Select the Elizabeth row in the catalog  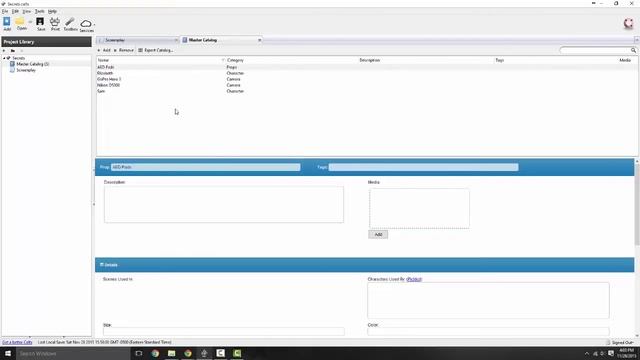click(x=366, y=73)
